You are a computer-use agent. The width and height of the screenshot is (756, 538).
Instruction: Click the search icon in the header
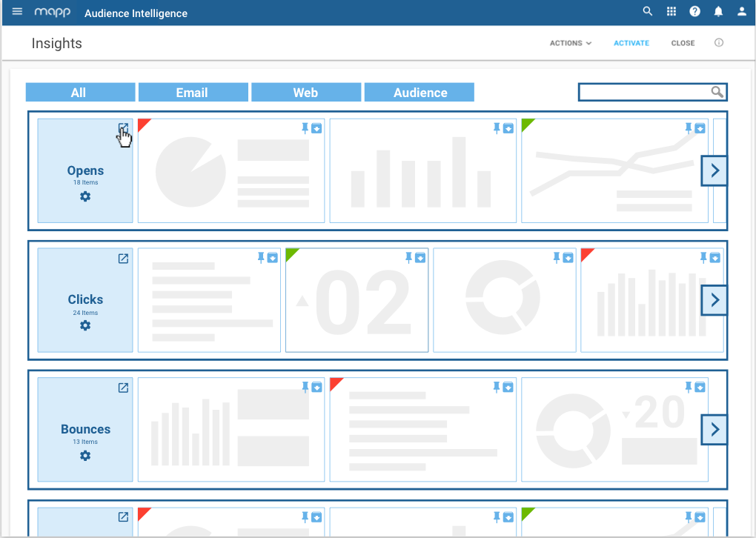pos(648,11)
